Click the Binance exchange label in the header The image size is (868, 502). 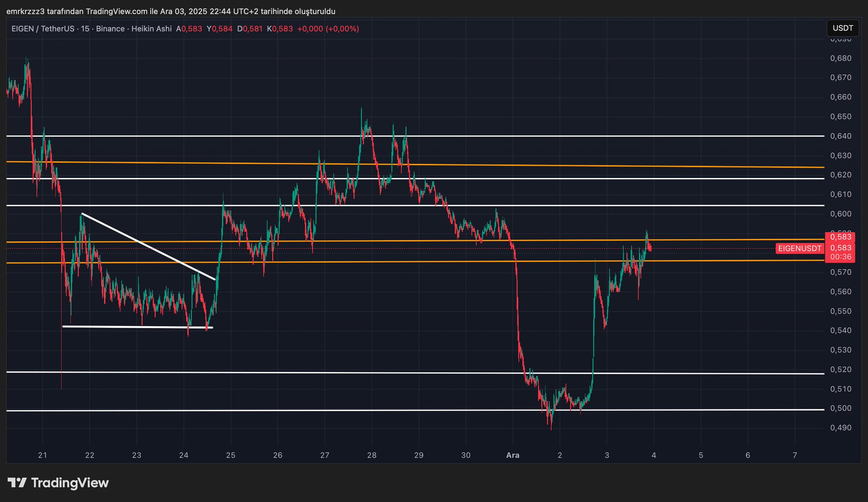pos(110,29)
